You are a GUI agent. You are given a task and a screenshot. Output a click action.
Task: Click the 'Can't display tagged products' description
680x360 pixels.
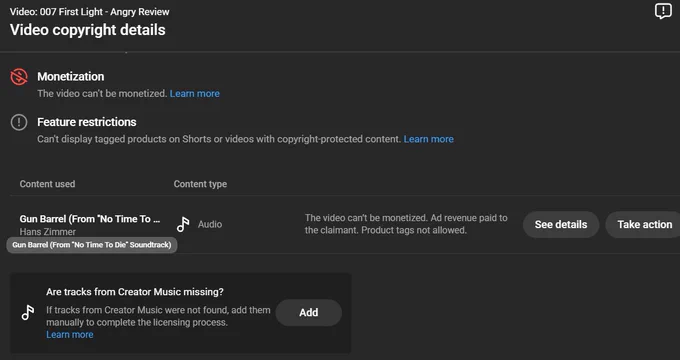coord(219,139)
